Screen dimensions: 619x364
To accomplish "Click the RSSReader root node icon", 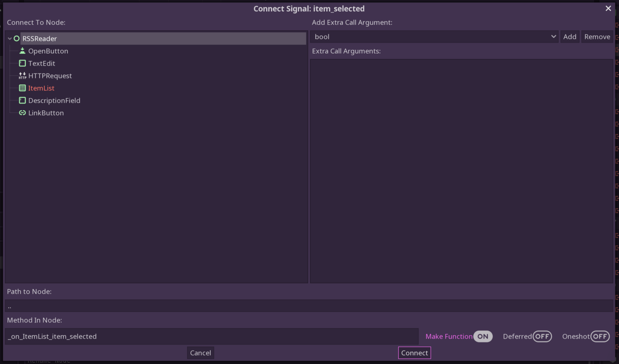I will 17,39.
